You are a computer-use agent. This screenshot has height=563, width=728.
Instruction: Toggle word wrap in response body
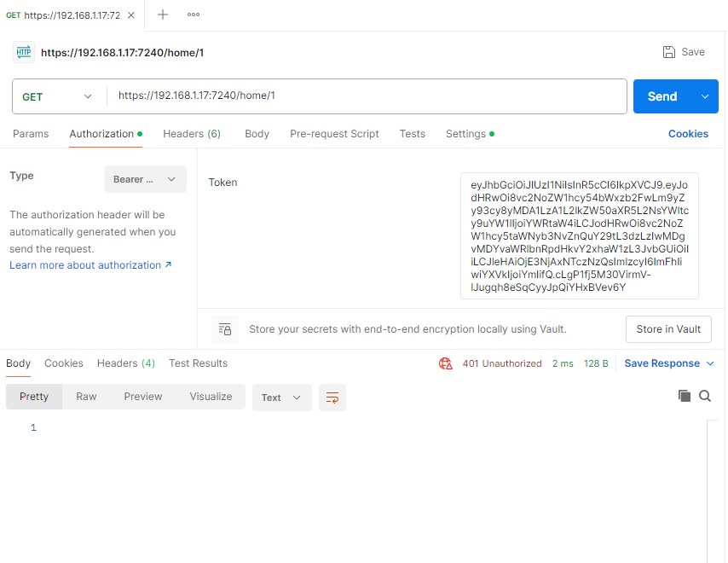click(x=332, y=398)
